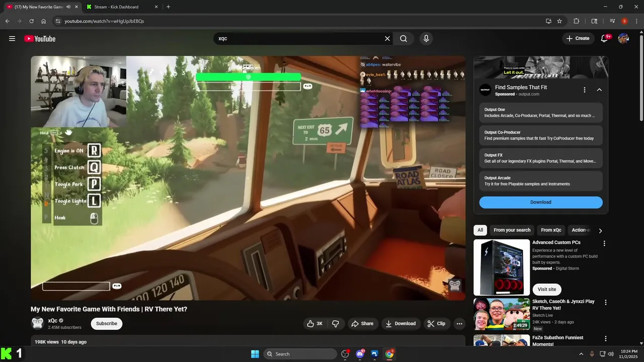Close the Kick Dashboard tab
Viewport: 644px width, 362px height.
(156, 7)
